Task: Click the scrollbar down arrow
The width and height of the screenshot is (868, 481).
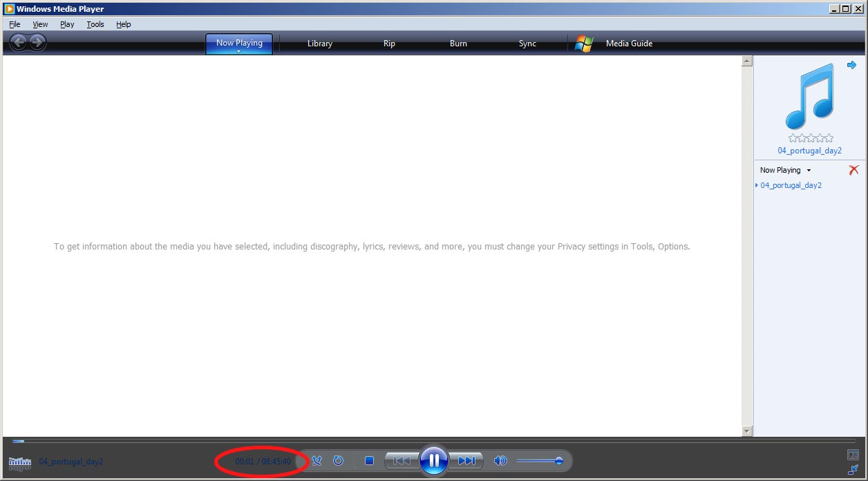Action: 746,431
